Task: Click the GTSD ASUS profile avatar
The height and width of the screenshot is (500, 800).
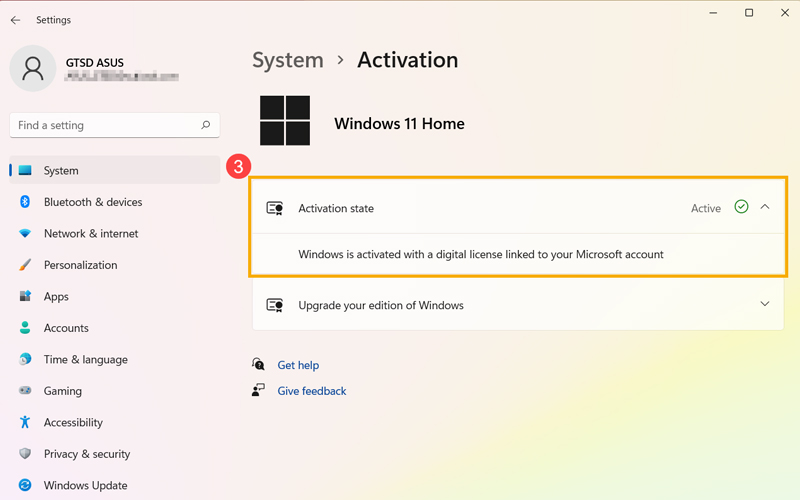Action: point(33,68)
